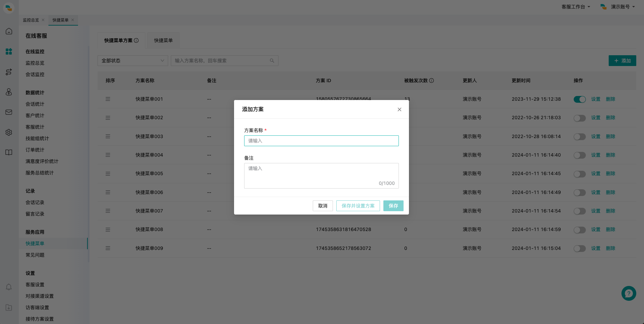Open 满意度评价统计 in the sidebar
This screenshot has width=644, height=324.
point(42,161)
